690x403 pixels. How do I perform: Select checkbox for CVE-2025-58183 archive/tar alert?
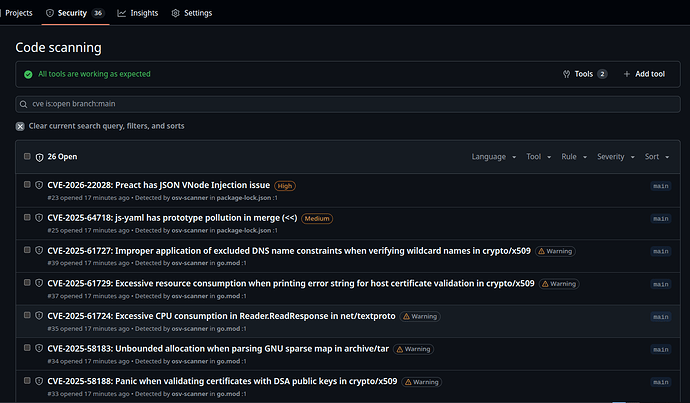pos(27,349)
